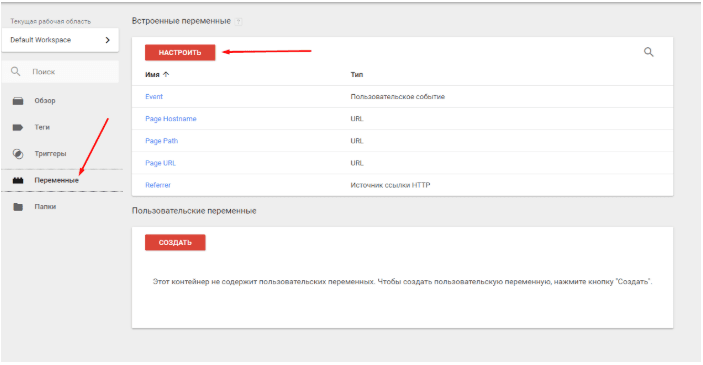This screenshot has height=365, width=703.
Task: Click the Пользовательские переменные heading
Action: [x=194, y=211]
